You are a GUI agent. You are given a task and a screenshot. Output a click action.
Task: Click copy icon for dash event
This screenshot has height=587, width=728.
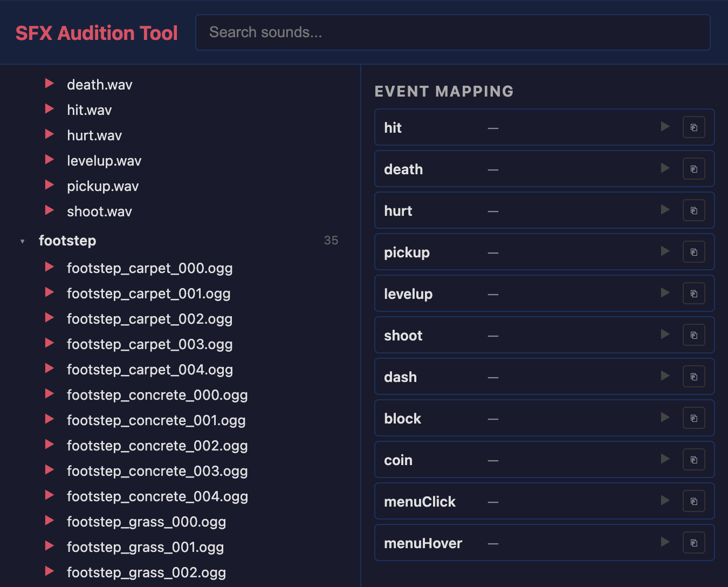click(x=693, y=377)
